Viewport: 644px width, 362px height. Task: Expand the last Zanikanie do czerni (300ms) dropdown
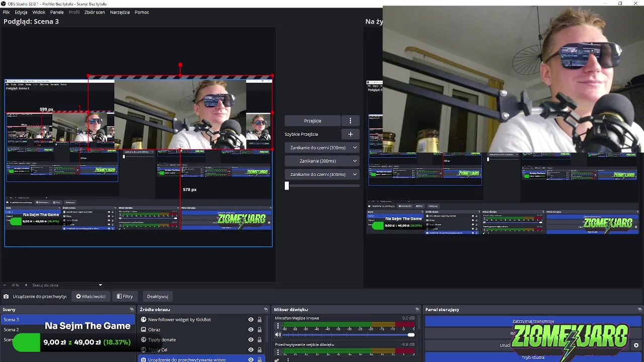tap(322, 174)
